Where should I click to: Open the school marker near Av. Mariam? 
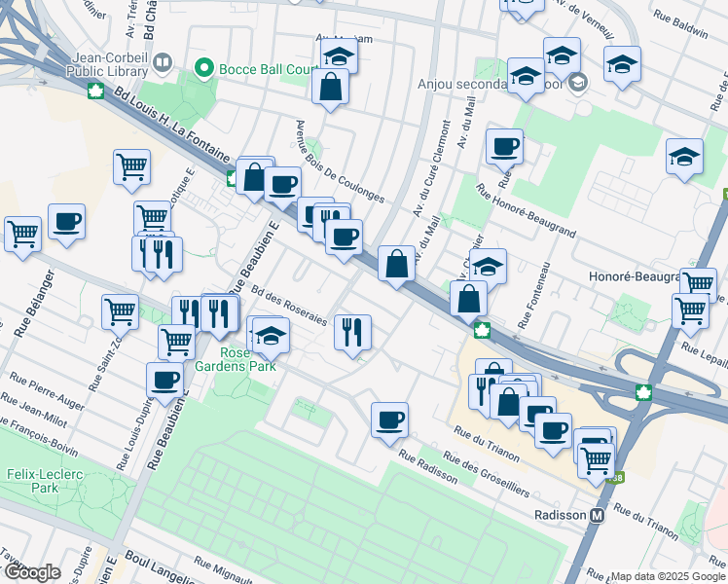[339, 56]
